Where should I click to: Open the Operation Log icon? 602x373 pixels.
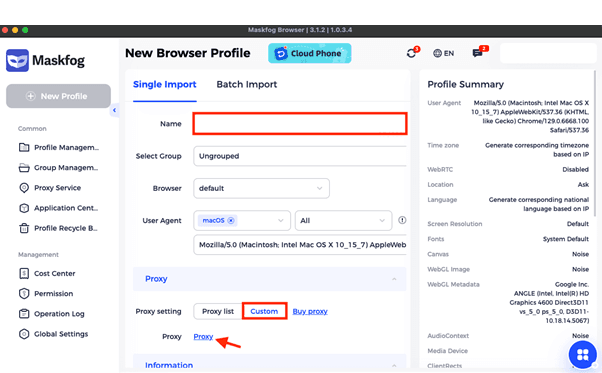[24, 314]
